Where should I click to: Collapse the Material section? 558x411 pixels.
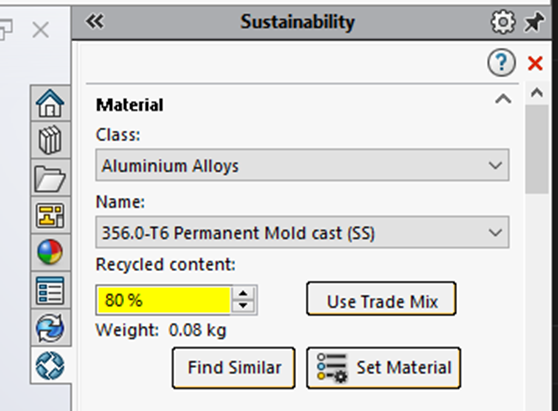click(503, 99)
